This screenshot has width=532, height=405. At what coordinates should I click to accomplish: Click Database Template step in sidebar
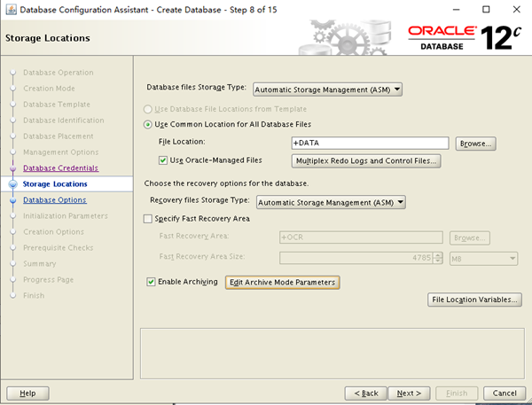coord(57,105)
